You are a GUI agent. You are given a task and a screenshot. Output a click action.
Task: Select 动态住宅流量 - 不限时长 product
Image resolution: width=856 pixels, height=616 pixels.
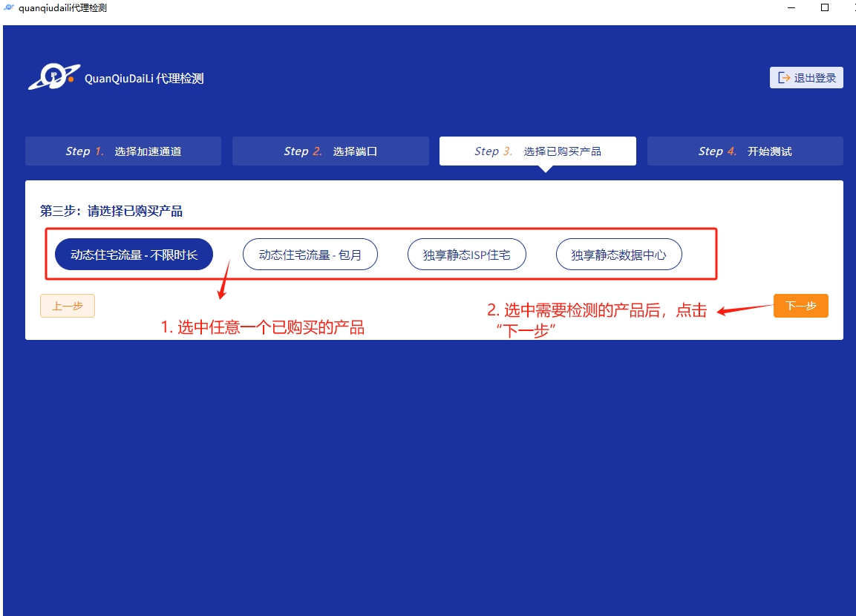[x=134, y=255]
